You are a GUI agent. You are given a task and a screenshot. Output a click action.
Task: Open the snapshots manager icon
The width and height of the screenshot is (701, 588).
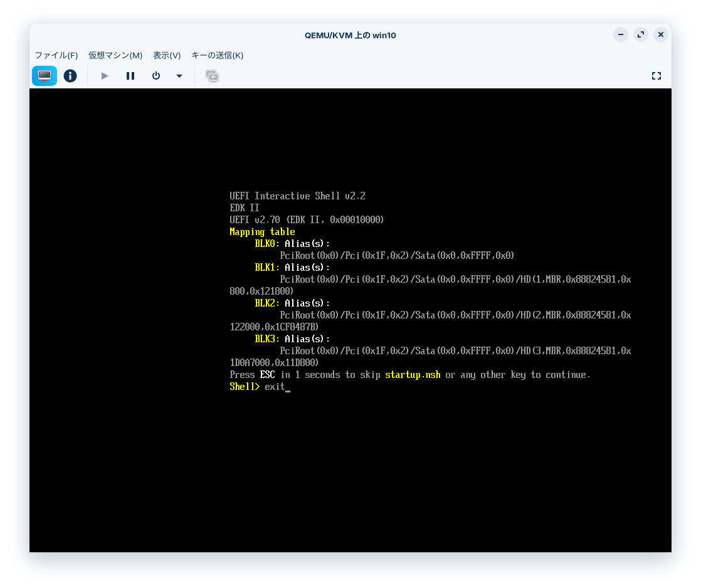[x=212, y=76]
